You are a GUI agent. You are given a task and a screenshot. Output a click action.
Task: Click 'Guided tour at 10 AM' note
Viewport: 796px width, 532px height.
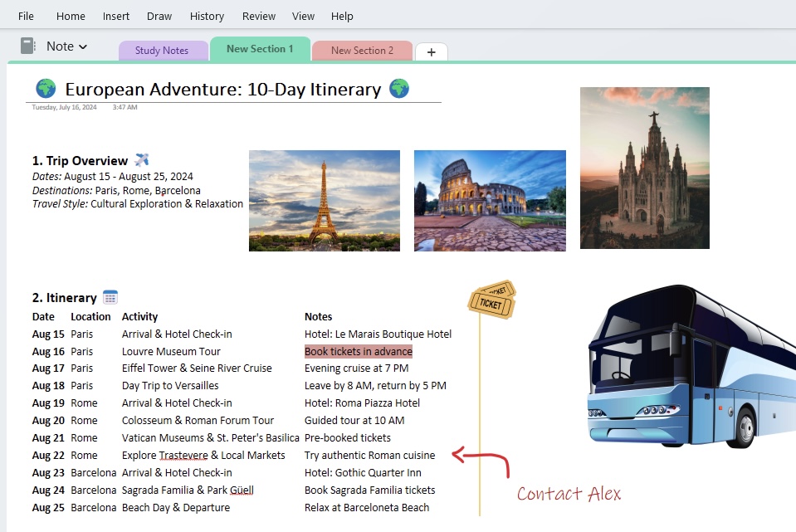354,420
